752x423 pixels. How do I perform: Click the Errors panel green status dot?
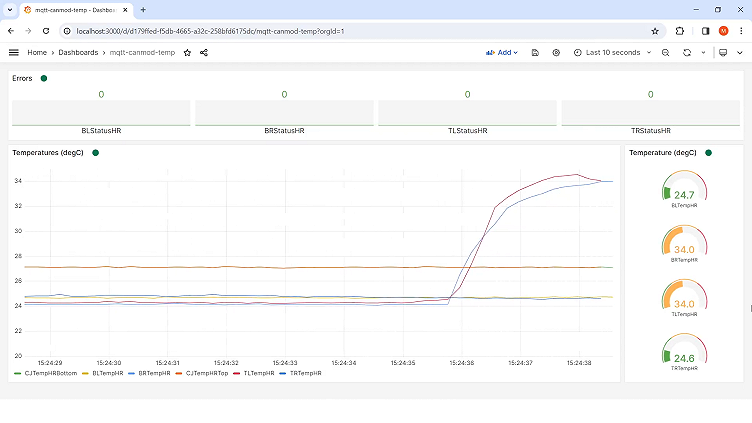(x=44, y=78)
